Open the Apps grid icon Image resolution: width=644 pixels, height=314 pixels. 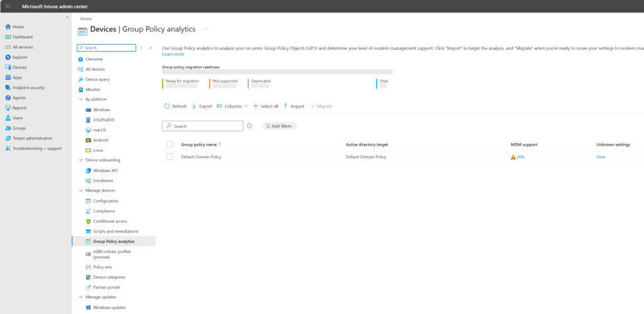pos(8,77)
